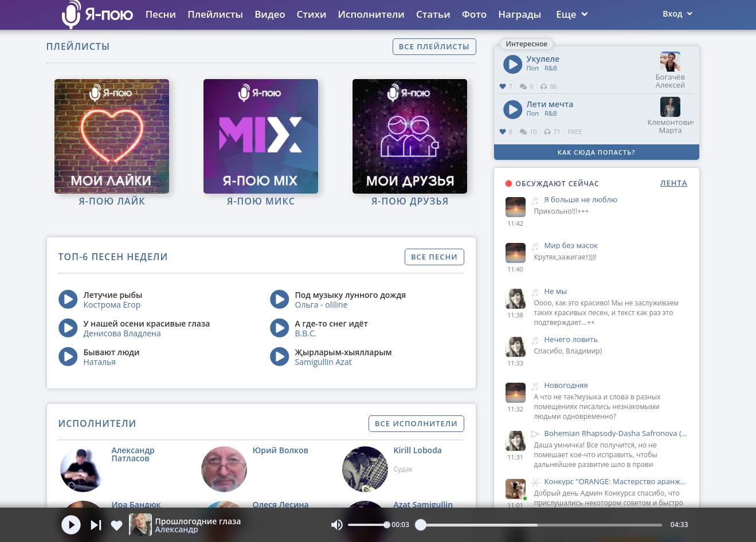Screen dimensions: 756x542
Task: Open Богачёв Алексей avatar
Action: [x=670, y=62]
